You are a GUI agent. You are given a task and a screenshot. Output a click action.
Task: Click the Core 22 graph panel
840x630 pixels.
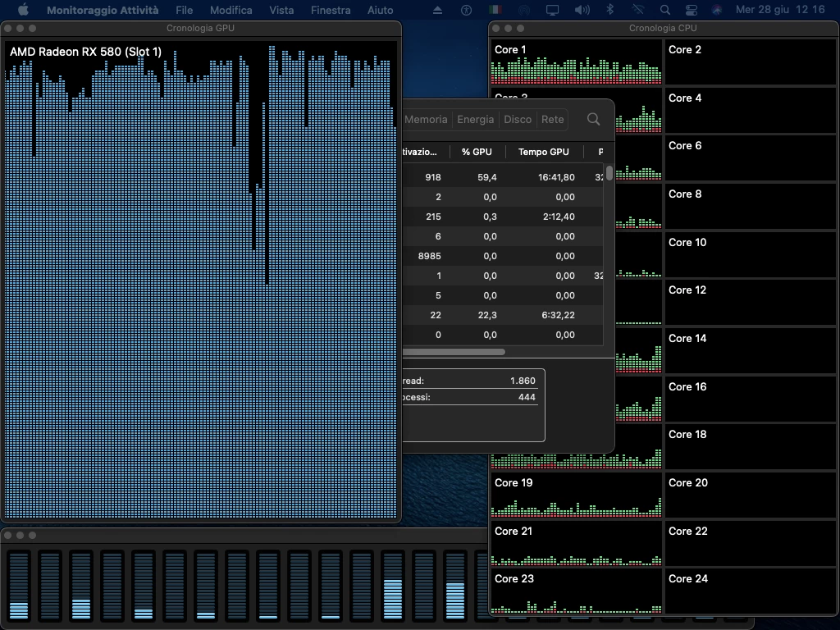point(750,543)
